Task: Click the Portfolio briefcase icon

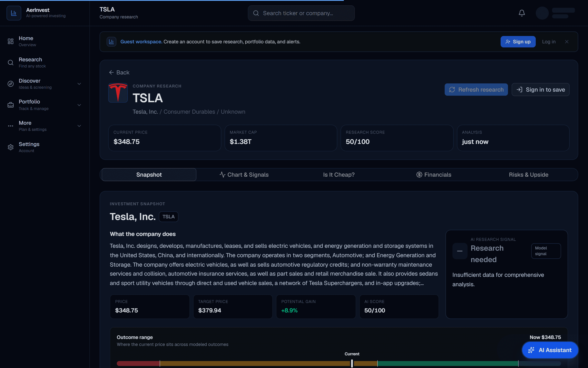Action: (x=10, y=105)
